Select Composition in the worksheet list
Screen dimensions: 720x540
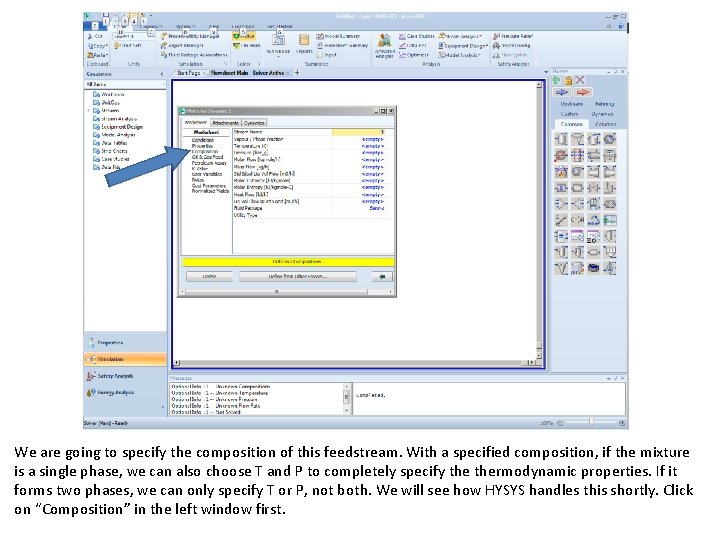(205, 152)
